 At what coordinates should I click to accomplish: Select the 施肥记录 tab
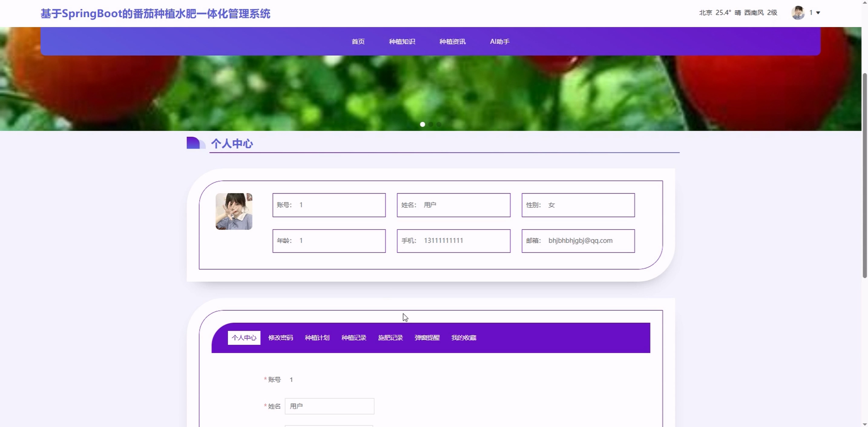coord(390,337)
